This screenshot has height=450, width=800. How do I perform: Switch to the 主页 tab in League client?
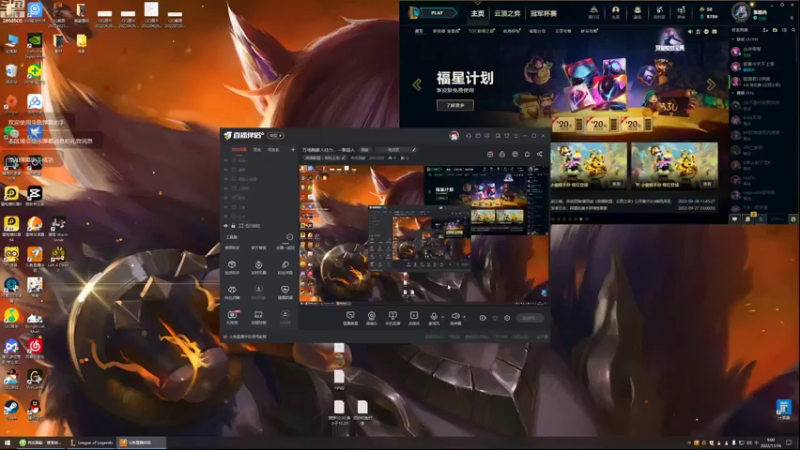click(x=478, y=13)
